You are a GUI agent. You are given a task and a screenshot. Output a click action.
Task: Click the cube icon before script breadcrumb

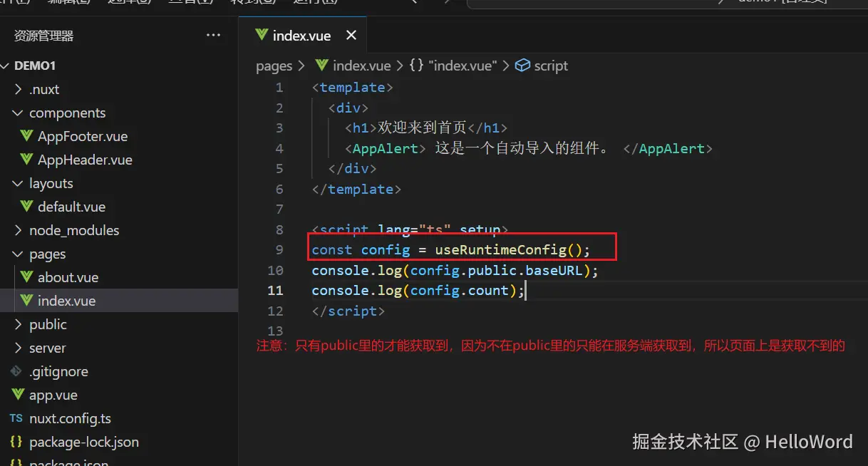click(522, 66)
